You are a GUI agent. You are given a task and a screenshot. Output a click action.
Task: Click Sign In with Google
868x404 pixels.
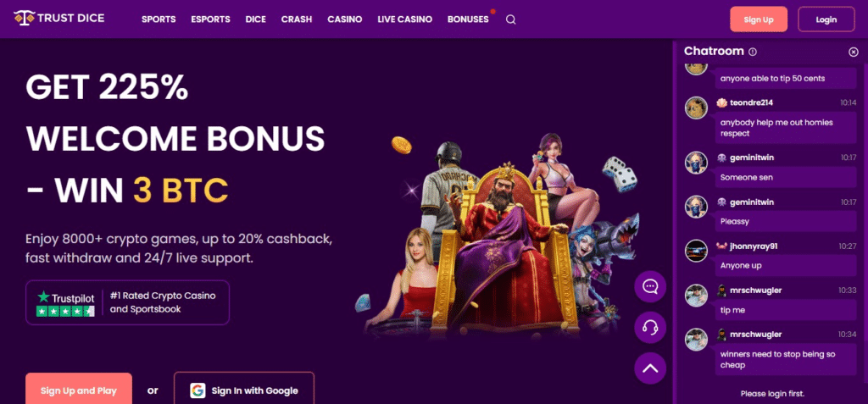tap(244, 390)
